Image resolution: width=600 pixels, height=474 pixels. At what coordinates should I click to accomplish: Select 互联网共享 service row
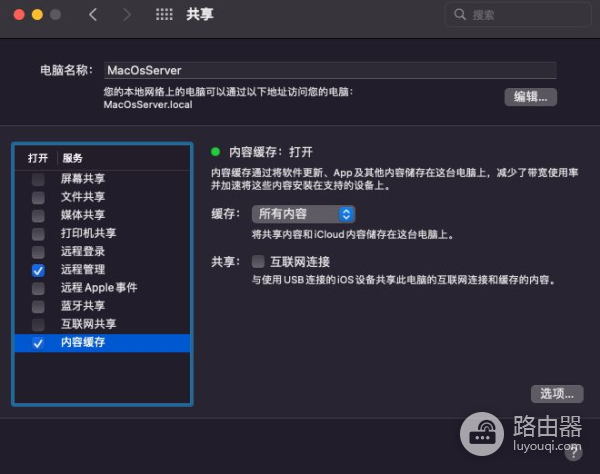102,324
